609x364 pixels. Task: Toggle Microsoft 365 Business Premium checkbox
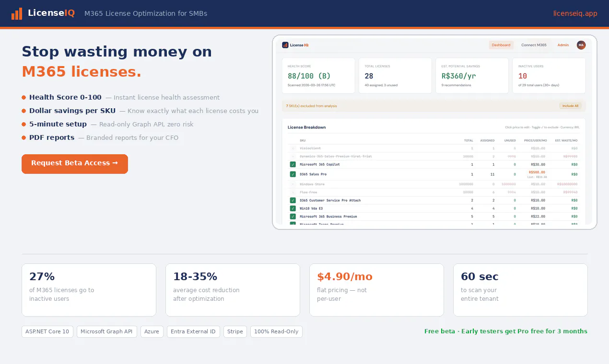[x=293, y=216]
